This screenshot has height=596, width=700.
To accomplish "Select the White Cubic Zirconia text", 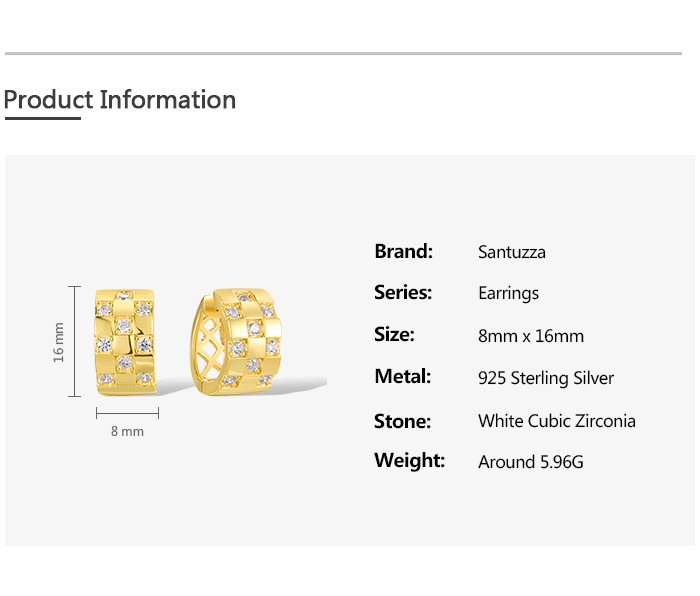I will (557, 421).
